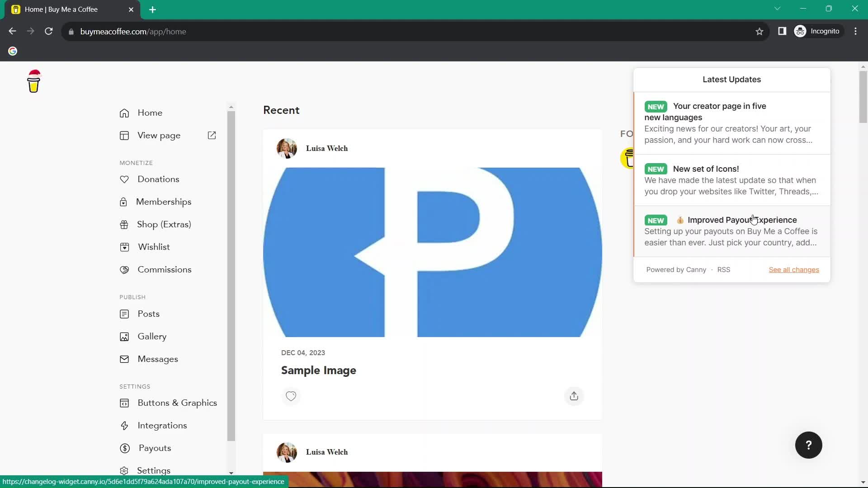
Task: Bookmark this tab with the star icon
Action: tap(759, 31)
